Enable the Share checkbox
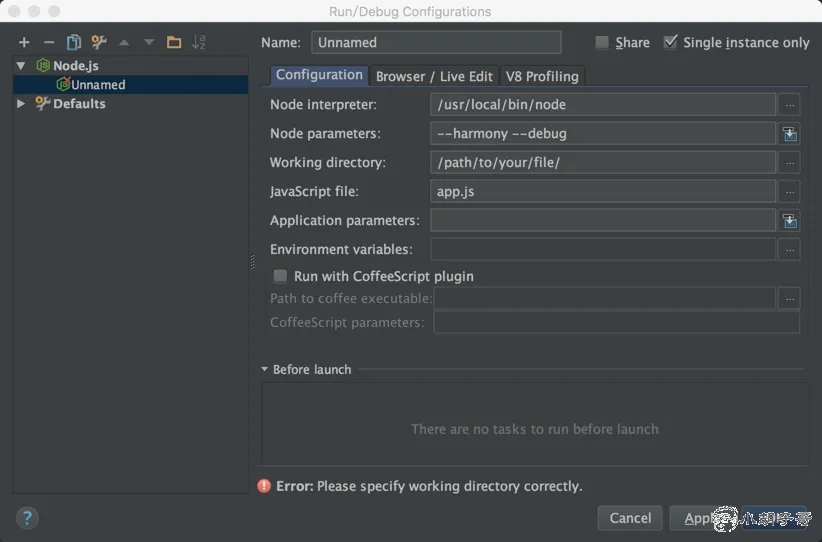Screen dimensions: 822x542 [602, 43]
